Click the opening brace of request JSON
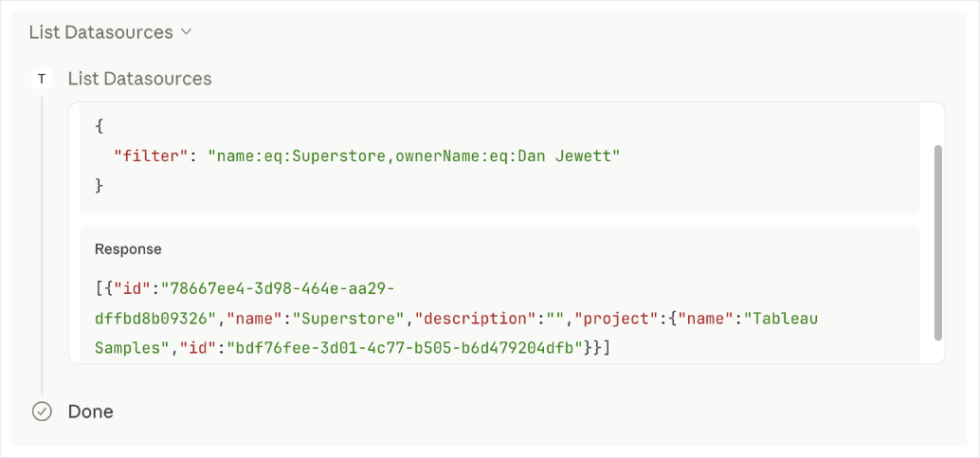Screen dimensions: 980x458 (x=100, y=124)
